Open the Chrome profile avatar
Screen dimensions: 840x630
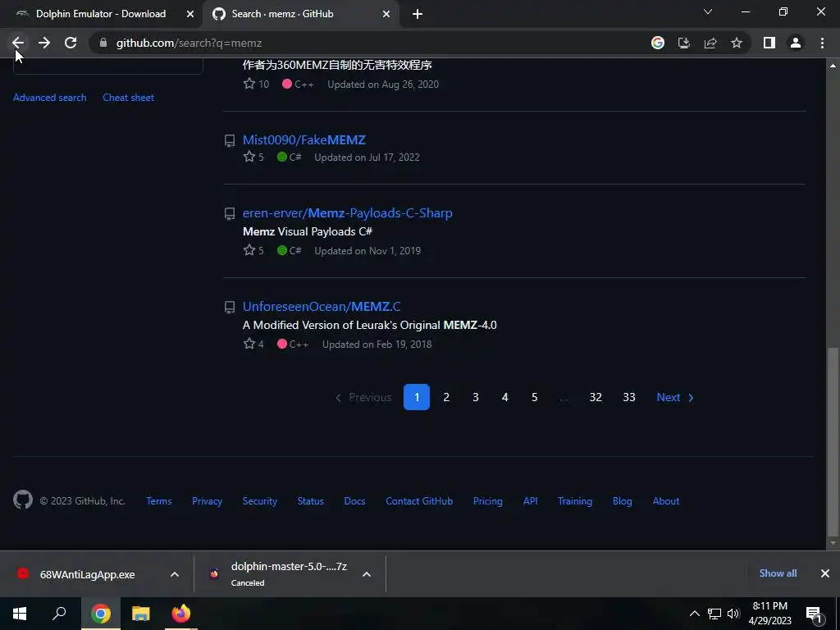click(x=796, y=43)
